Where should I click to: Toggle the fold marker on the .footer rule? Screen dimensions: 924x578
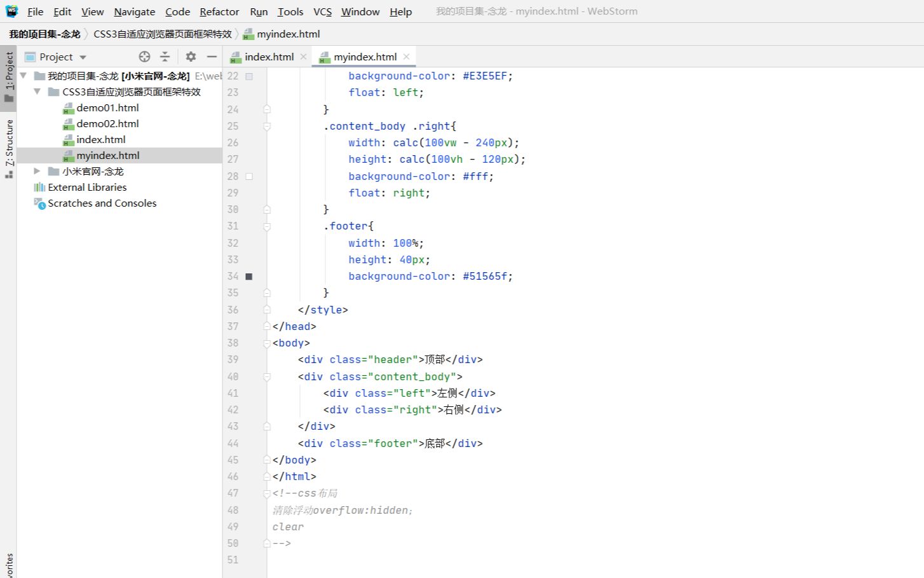tap(267, 226)
